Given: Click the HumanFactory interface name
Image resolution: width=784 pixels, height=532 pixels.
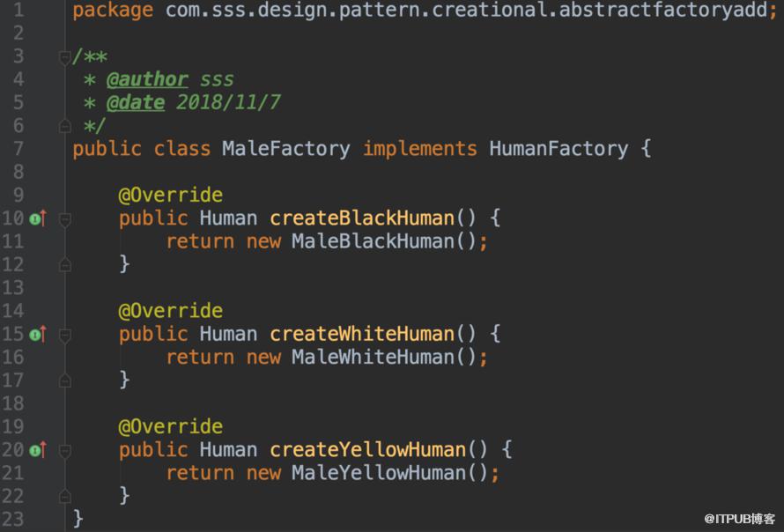Looking at the screenshot, I should [558, 149].
